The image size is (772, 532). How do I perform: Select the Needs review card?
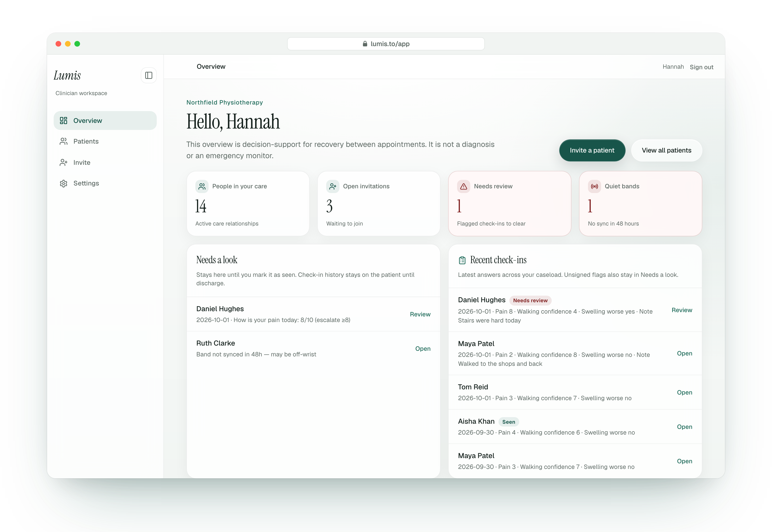(510, 204)
